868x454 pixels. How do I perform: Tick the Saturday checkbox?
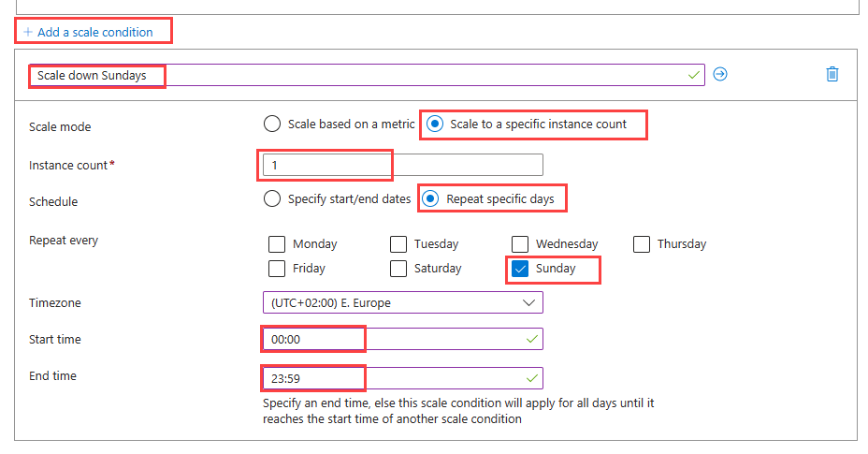(x=398, y=269)
